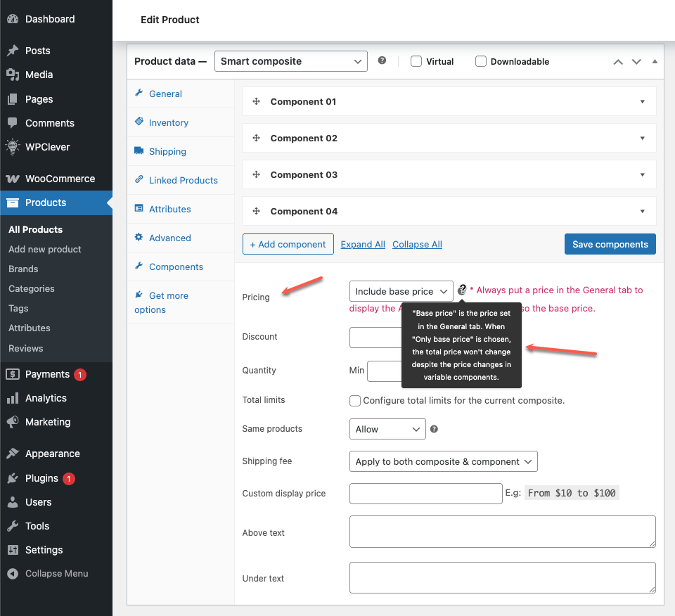Click the move-up arrow in Product data header
Screen dimensions: 675x616
[618, 62]
